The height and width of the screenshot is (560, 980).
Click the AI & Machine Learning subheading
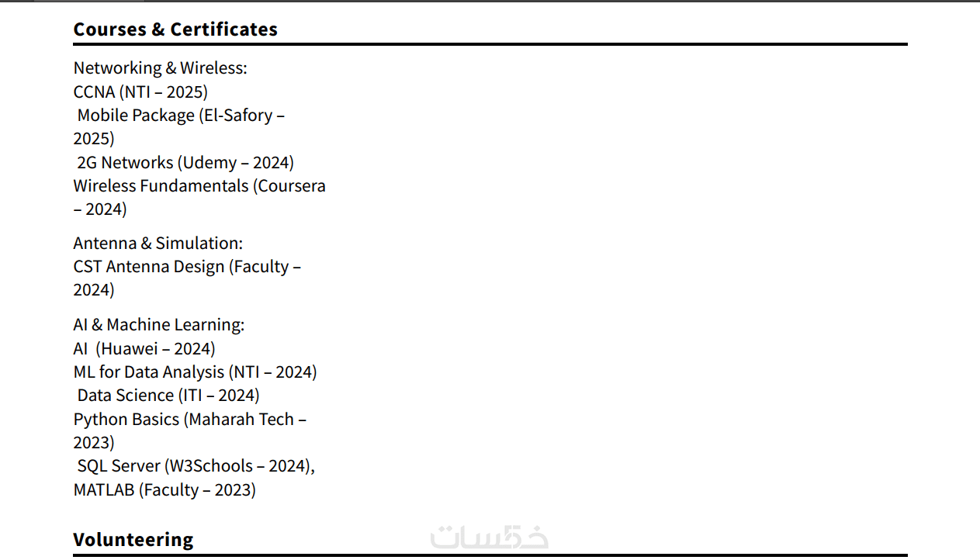click(158, 325)
